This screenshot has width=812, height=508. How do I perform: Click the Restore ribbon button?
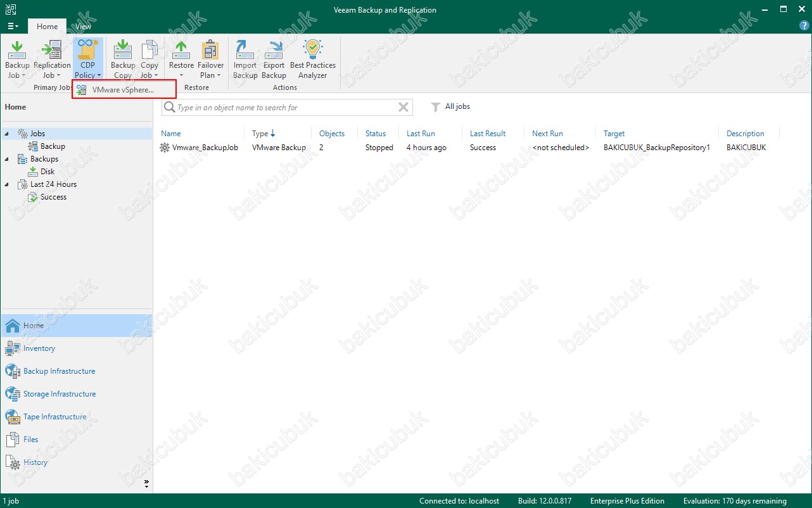(x=181, y=60)
